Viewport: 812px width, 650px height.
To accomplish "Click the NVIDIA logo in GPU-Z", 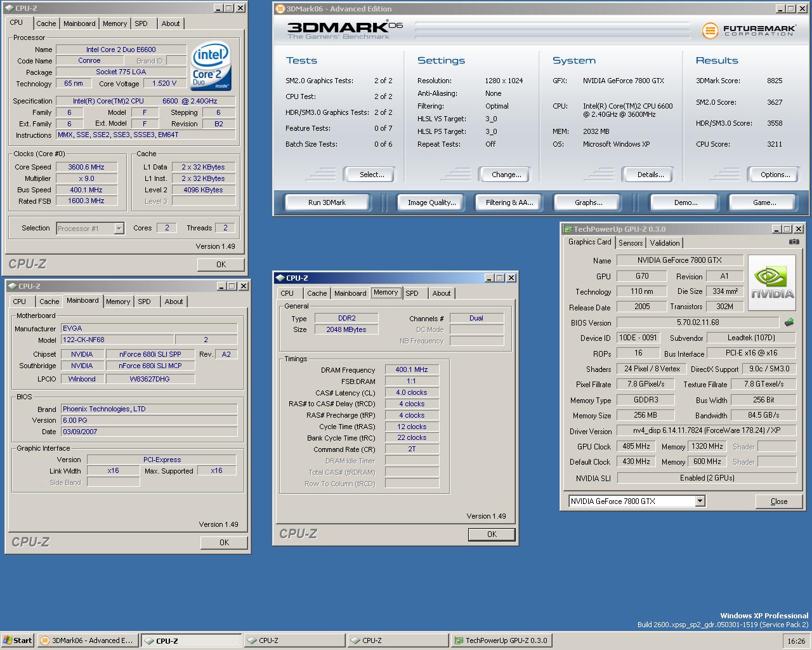I will tap(772, 283).
